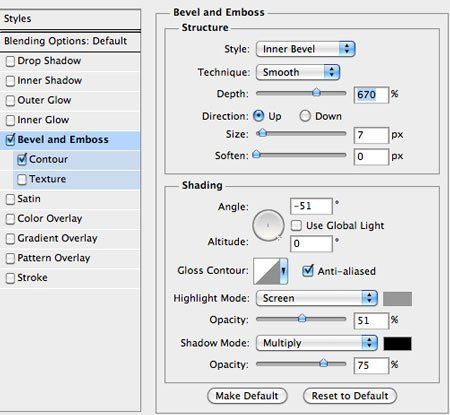Open the Gloss Contour picker arrow
This screenshot has width=450, height=415.
coord(283,271)
